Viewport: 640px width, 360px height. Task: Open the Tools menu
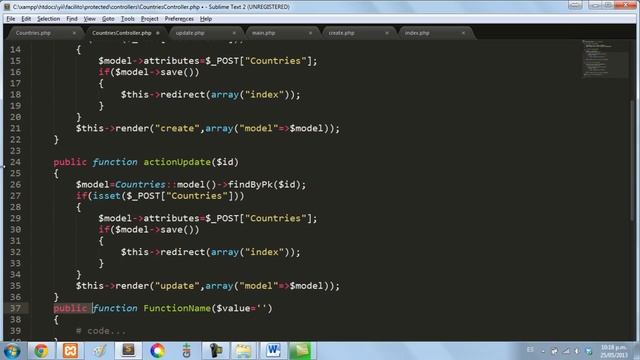tap(127, 19)
